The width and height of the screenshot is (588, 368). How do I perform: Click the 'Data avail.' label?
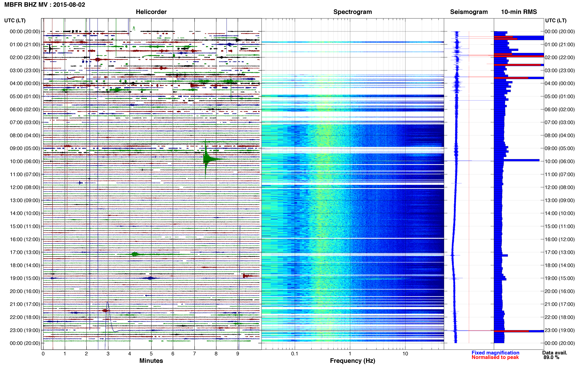(555, 353)
